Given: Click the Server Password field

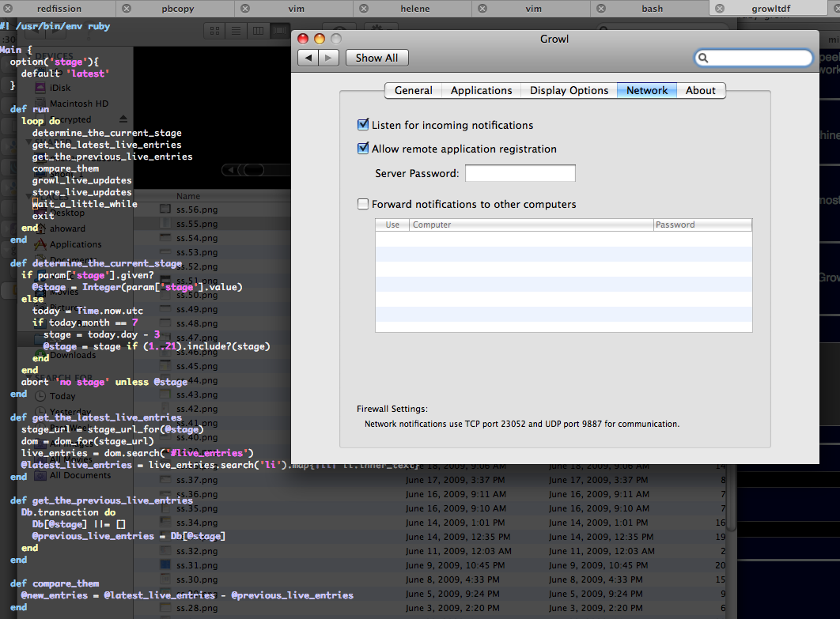Looking at the screenshot, I should (520, 173).
